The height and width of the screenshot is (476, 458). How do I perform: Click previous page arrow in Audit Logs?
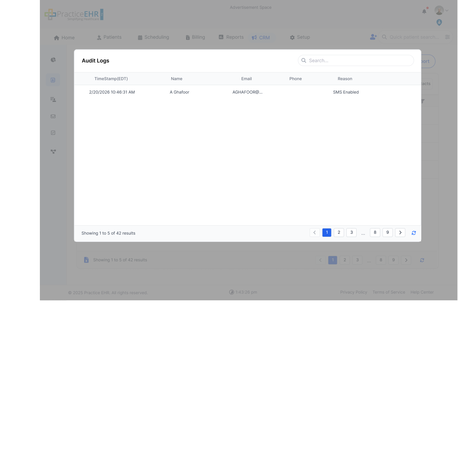315,233
